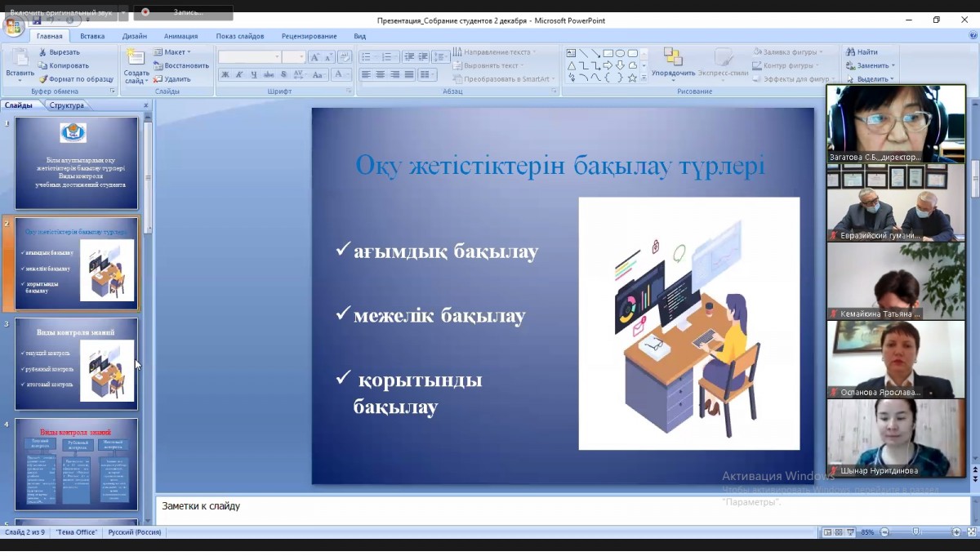Toggle center text alignment
Screen dimensions: 980x556
tap(380, 74)
